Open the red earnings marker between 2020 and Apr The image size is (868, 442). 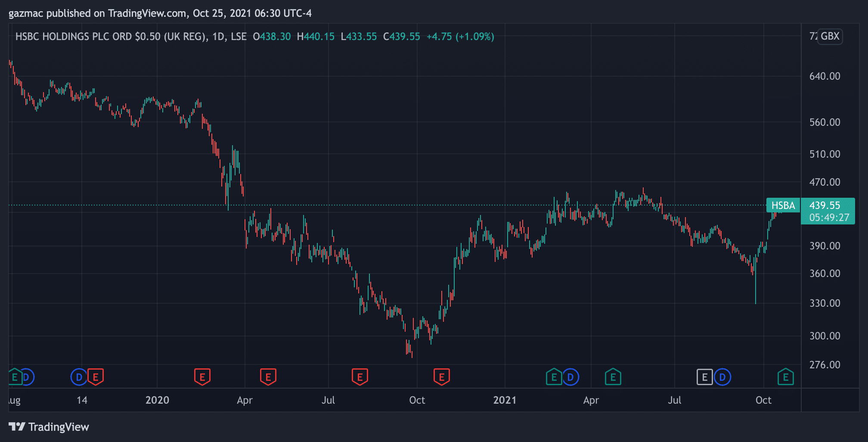(202, 377)
